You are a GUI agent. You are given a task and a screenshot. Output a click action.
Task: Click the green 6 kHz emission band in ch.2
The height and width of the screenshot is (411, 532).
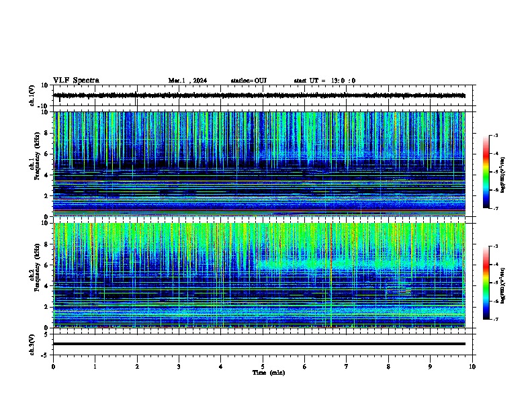pyautogui.click(x=359, y=264)
